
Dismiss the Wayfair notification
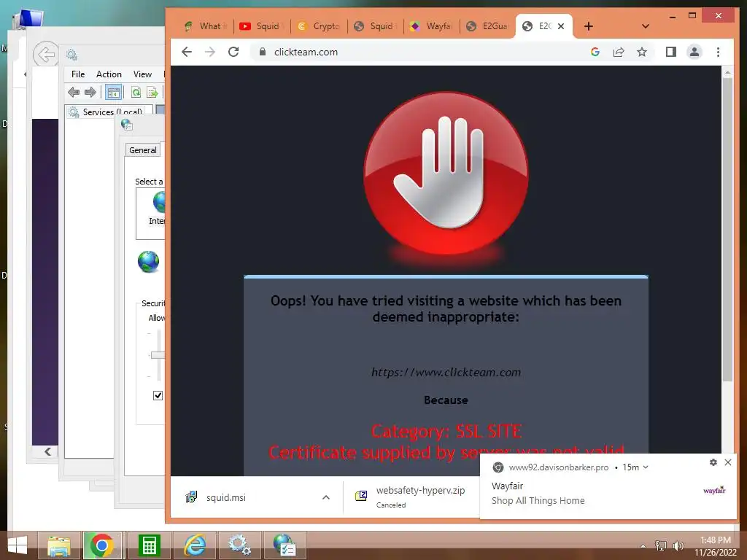pyautogui.click(x=728, y=462)
